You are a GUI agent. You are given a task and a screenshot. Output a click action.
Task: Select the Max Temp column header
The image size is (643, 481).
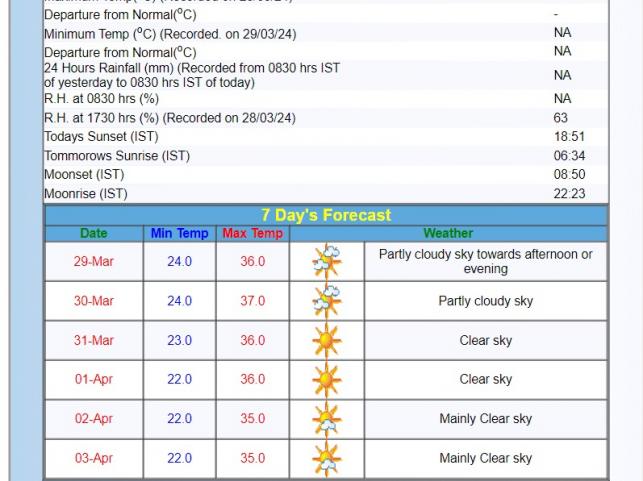coord(252,233)
